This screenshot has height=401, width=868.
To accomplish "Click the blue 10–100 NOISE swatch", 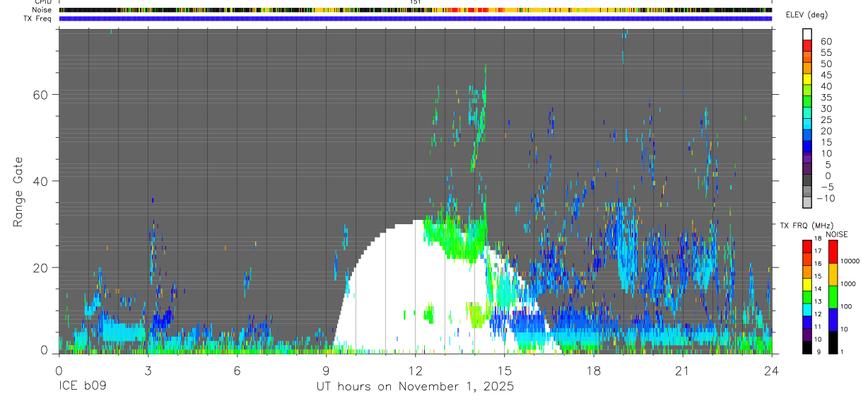I will pyautogui.click(x=833, y=320).
